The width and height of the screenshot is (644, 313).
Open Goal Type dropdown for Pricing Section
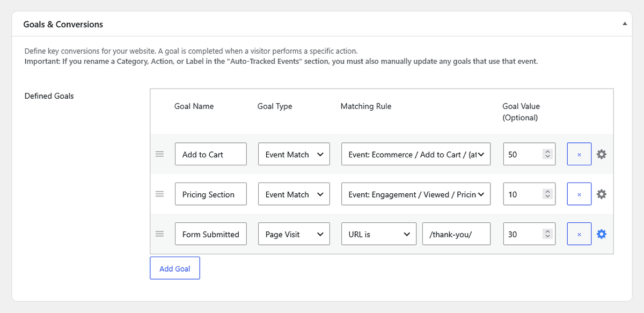pos(294,194)
